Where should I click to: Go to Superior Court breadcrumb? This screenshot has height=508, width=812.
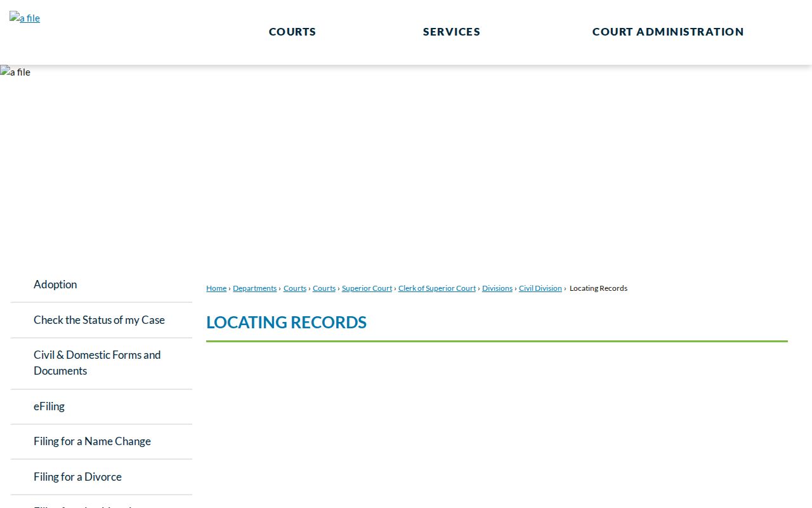point(367,288)
